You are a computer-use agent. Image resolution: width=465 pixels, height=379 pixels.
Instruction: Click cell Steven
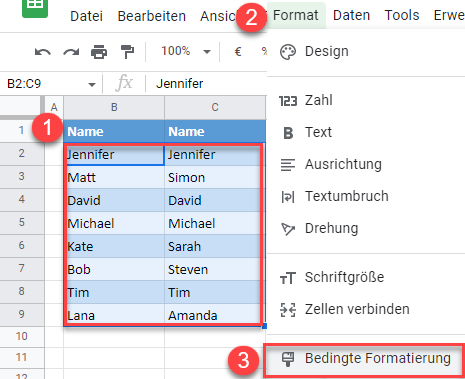[215, 269]
